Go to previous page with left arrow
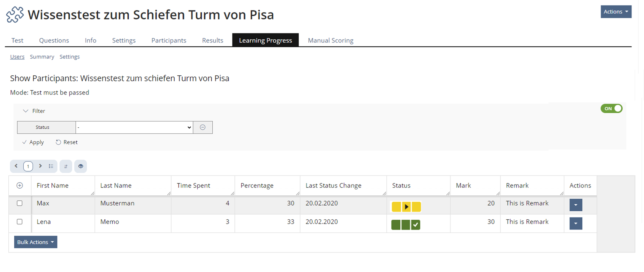Viewport: 644px width, 272px height. pos(16,166)
